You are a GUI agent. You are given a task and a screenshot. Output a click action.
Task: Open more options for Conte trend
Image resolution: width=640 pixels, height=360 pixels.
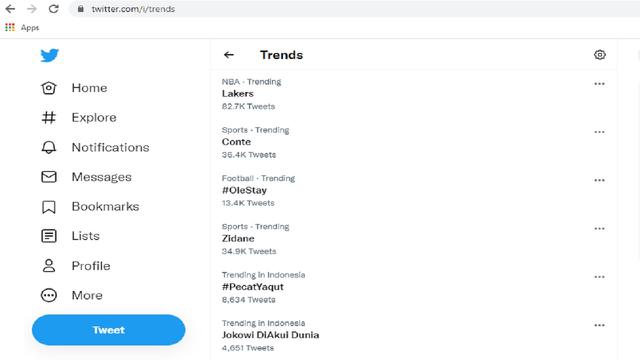599,132
